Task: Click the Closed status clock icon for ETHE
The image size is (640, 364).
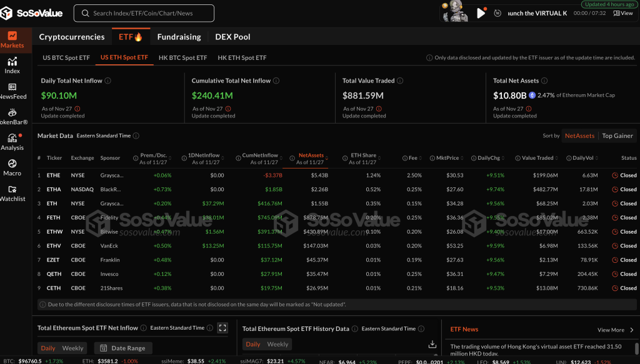Action: coord(615,175)
